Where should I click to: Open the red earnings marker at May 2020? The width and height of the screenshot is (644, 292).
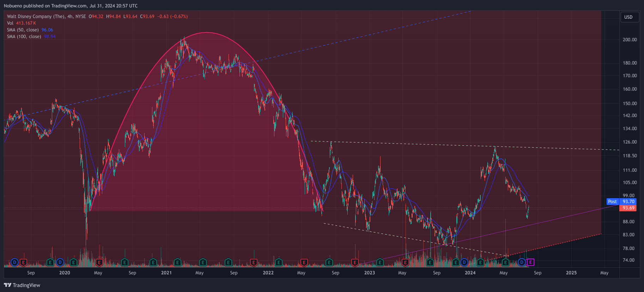click(99, 262)
